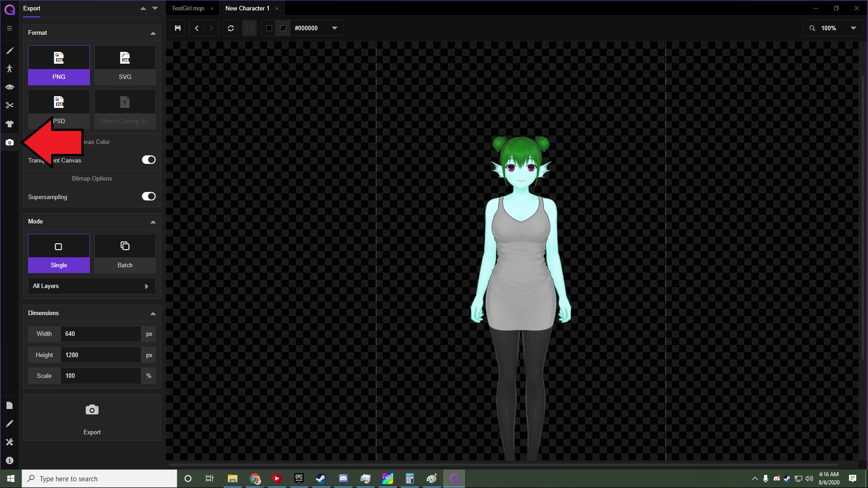Click the Export camera button

(x=92, y=418)
